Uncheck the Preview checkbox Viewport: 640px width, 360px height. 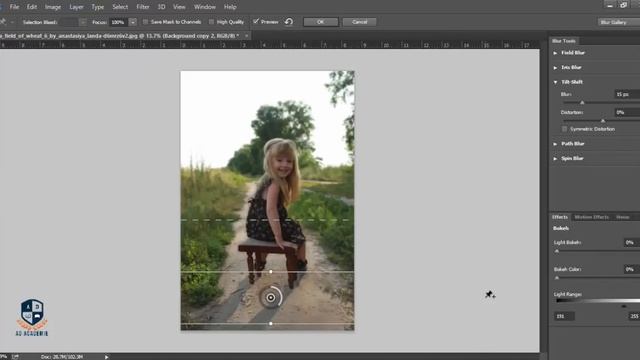point(256,22)
